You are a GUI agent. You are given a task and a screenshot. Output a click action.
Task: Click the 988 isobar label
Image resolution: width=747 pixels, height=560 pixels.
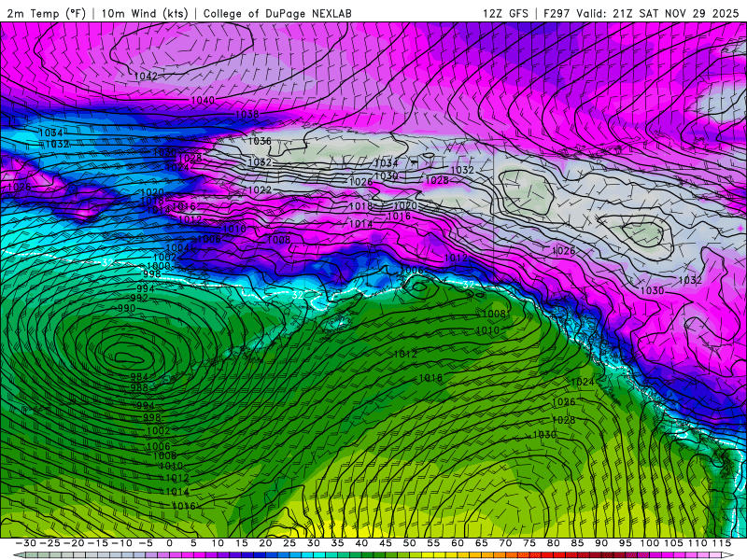(x=139, y=387)
